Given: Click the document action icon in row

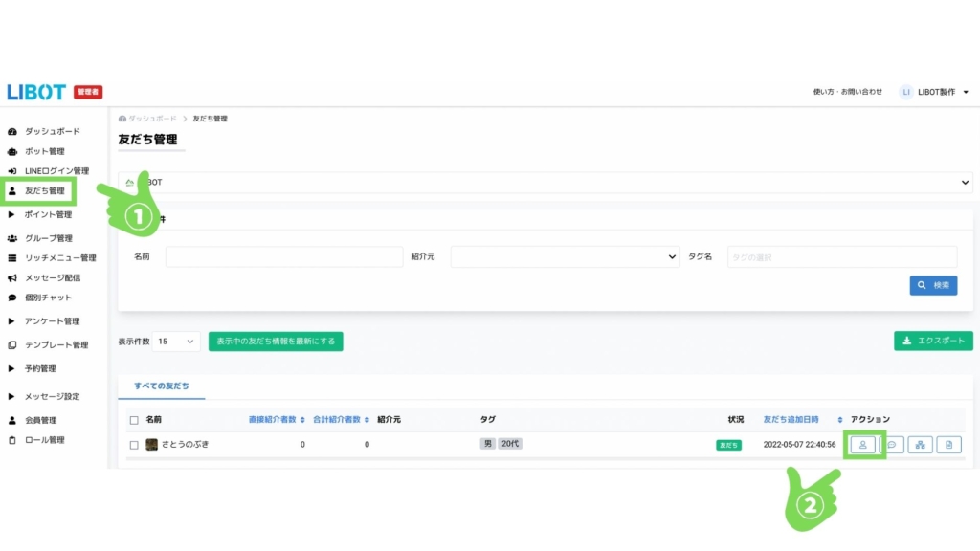Looking at the screenshot, I should [x=948, y=445].
